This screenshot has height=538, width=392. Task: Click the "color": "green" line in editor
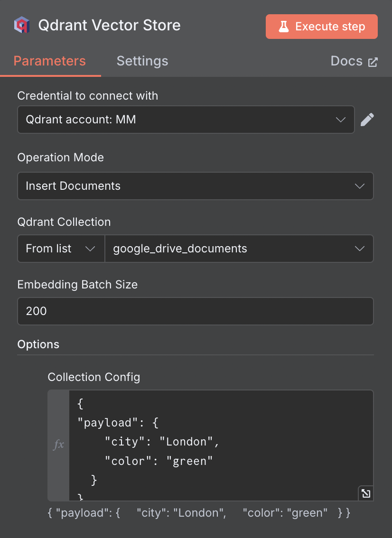[x=159, y=461]
